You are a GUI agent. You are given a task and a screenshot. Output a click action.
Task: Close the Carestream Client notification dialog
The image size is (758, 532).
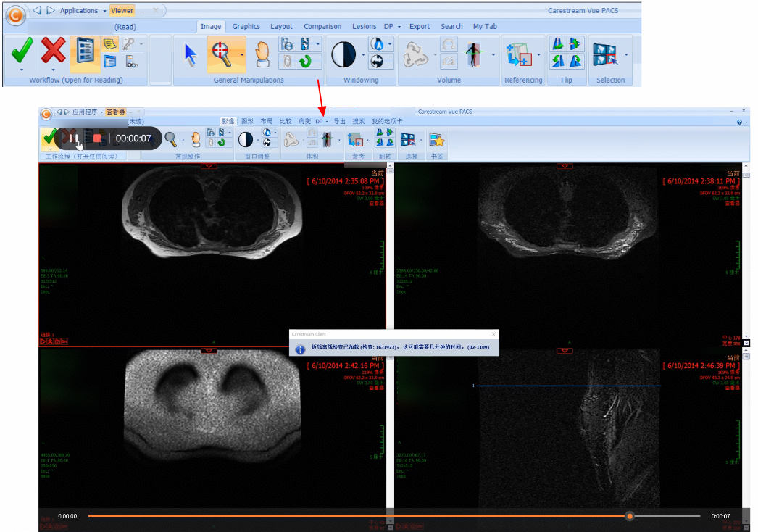[493, 334]
